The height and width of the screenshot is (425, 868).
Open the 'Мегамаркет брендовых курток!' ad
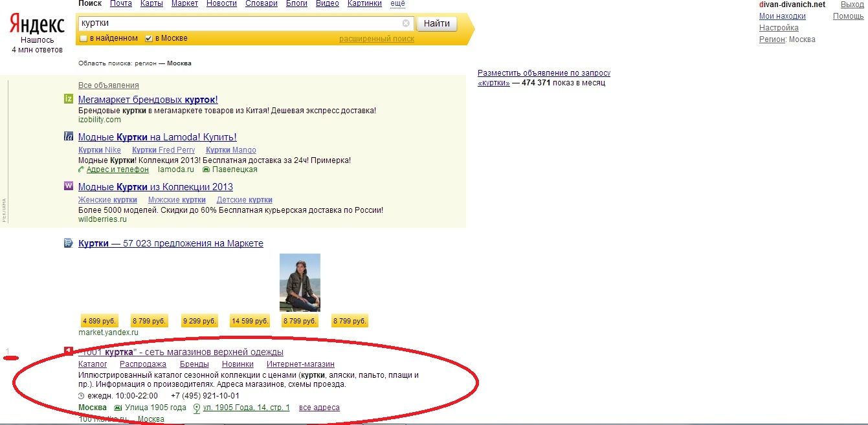point(148,100)
